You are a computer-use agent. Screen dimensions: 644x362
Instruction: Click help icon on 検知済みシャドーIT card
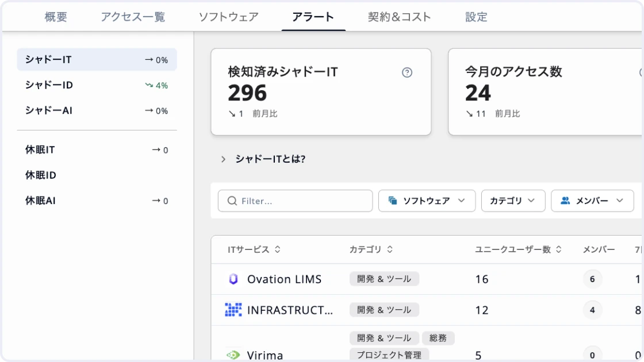click(407, 72)
